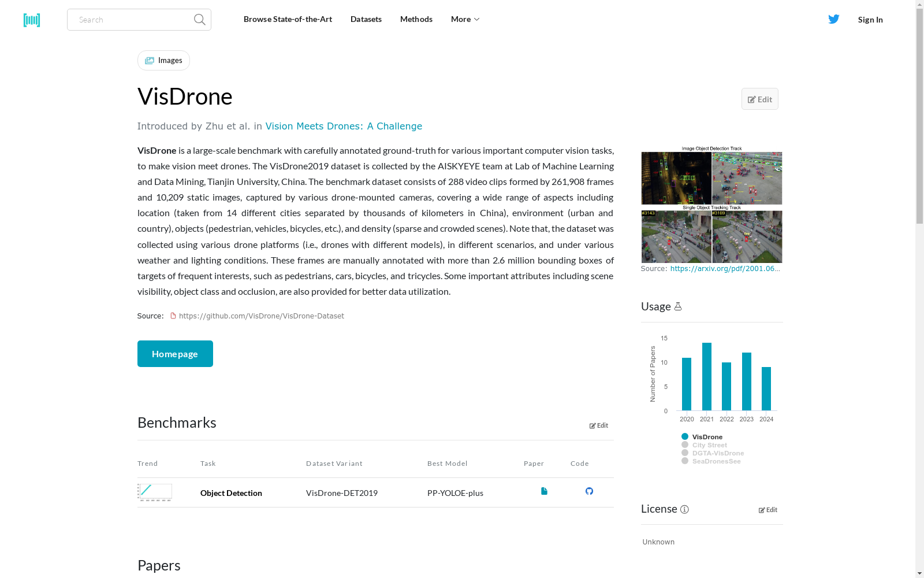924x578 pixels.
Task: Click the Task column header
Action: coord(208,464)
